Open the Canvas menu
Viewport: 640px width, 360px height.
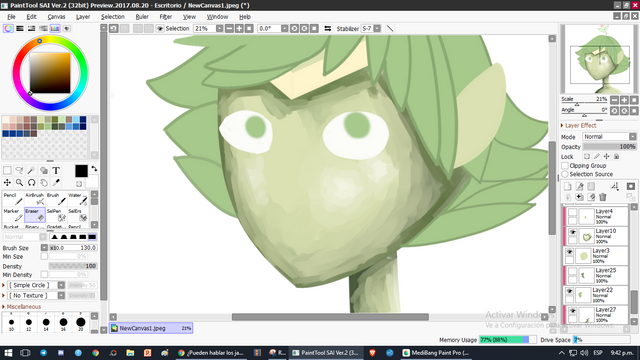56,17
